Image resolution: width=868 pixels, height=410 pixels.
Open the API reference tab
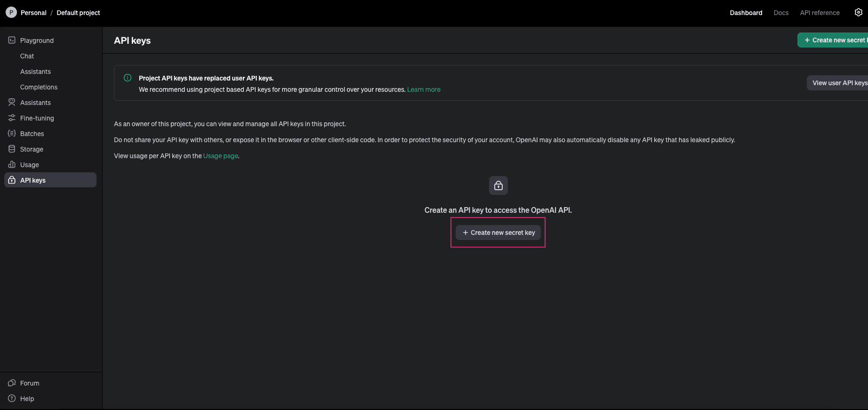coord(820,13)
